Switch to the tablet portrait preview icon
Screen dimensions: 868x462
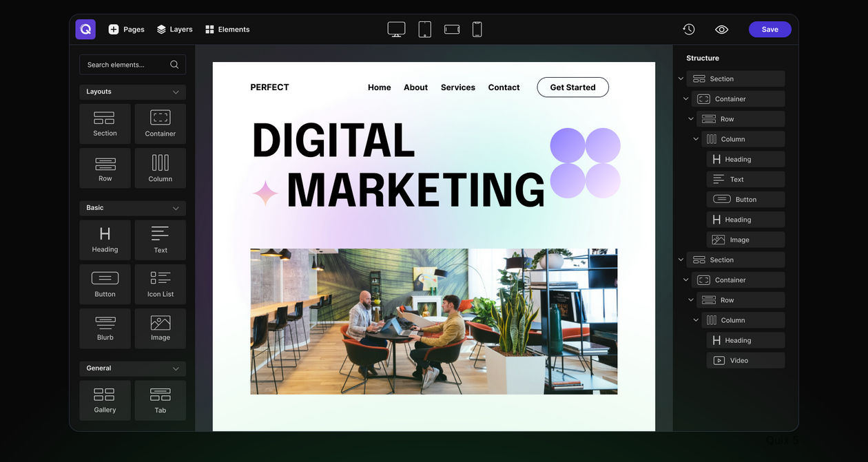[x=425, y=29]
